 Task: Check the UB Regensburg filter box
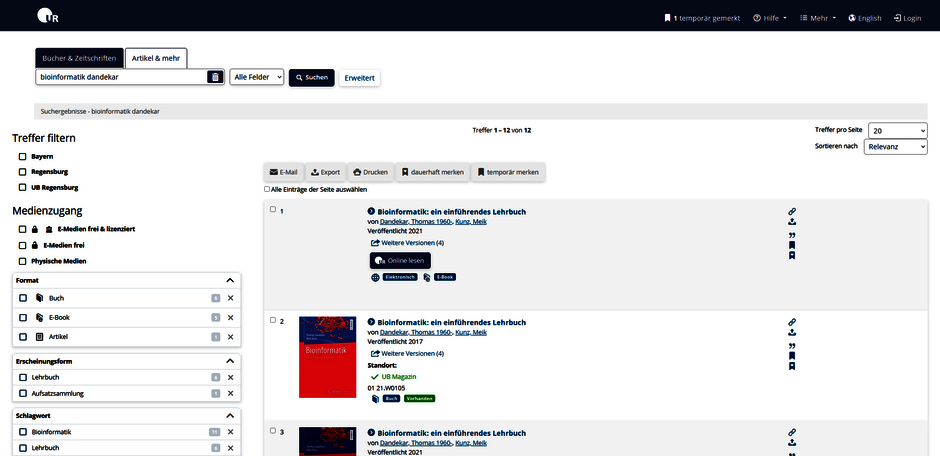pyautogui.click(x=22, y=187)
